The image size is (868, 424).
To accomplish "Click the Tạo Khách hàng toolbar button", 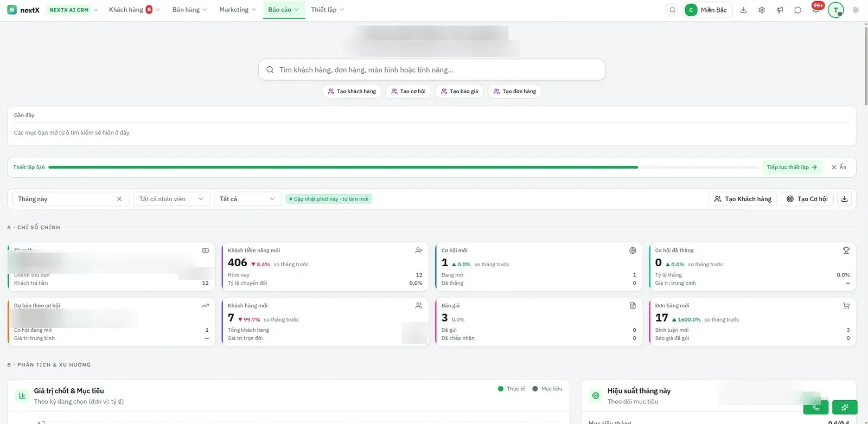I will pyautogui.click(x=743, y=199).
